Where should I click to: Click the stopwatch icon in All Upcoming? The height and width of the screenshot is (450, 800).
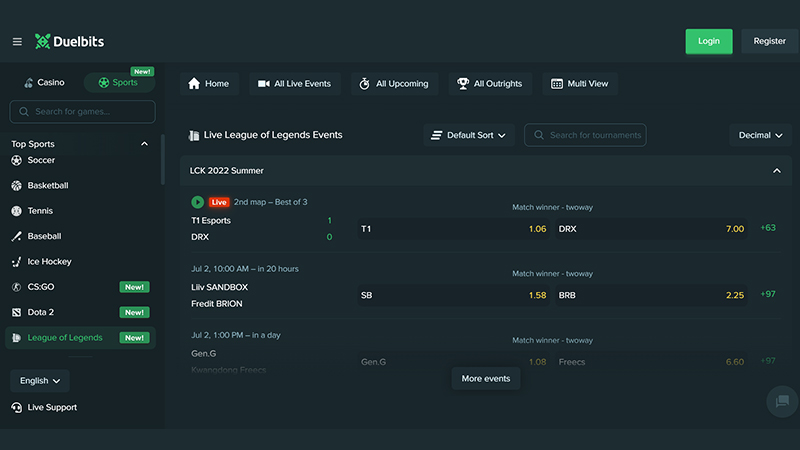[x=364, y=84]
